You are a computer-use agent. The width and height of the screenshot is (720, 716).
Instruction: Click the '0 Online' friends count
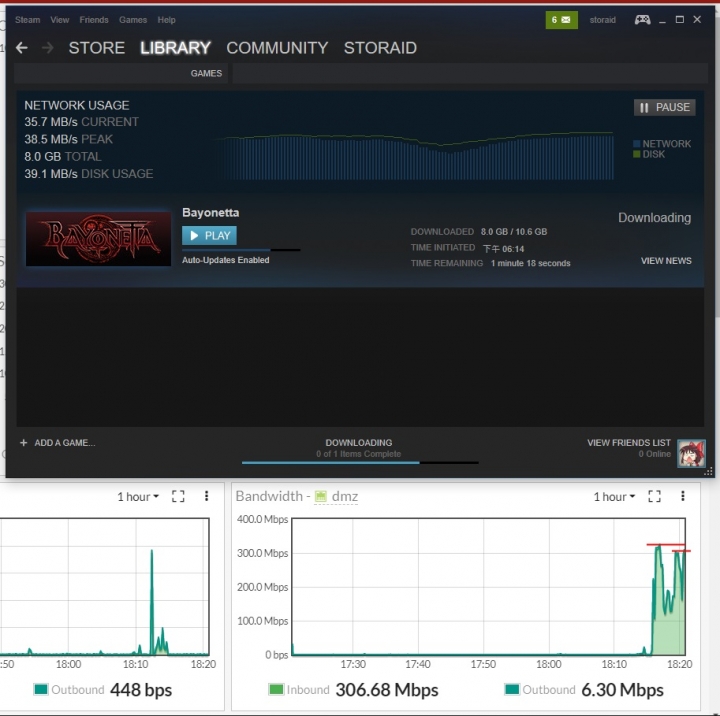[x=654, y=454]
